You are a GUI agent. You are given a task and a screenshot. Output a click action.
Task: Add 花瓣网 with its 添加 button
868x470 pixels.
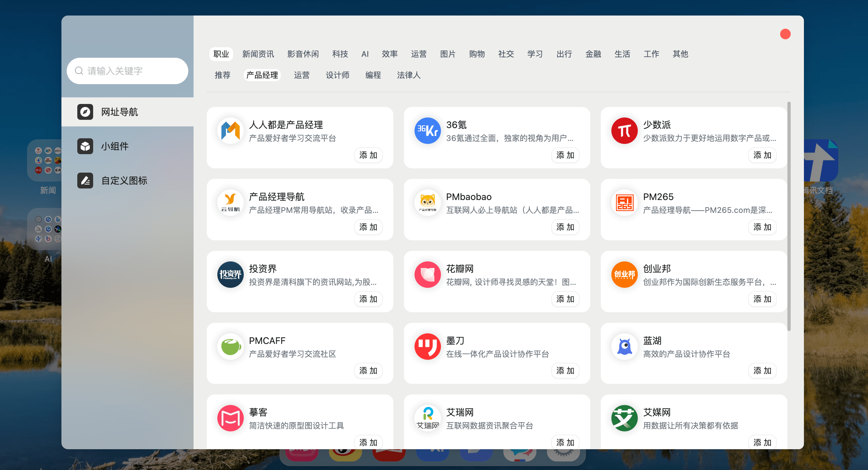coord(565,299)
